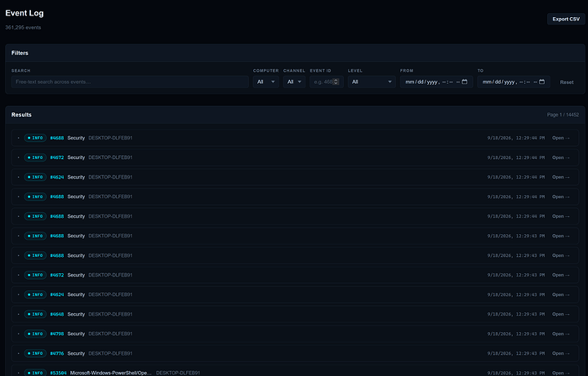This screenshot has height=376, width=588.
Task: Click the INFO badge on the PowerShell event row
Action: point(35,373)
